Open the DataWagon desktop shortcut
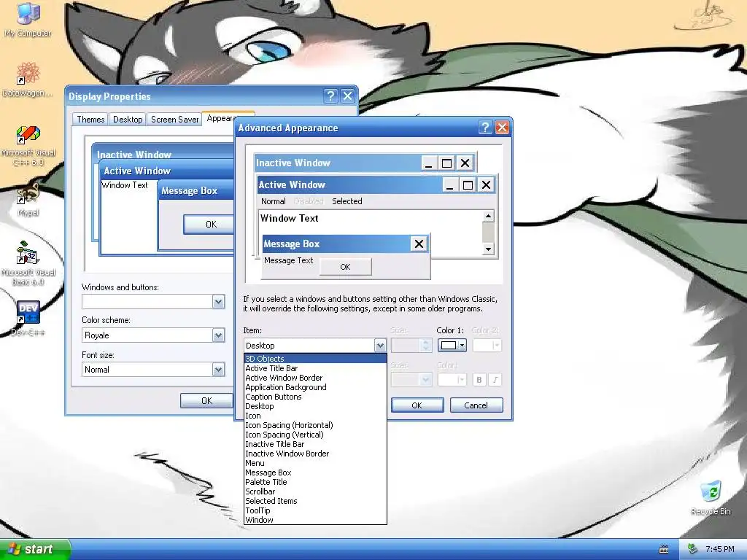Screen dimensions: 747x560 (x=28, y=79)
